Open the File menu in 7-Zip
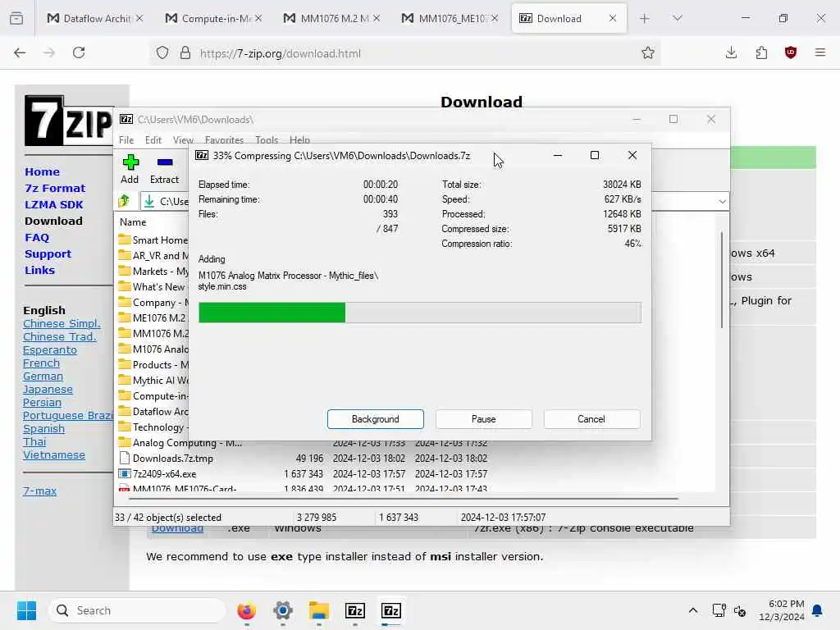840x630 pixels. coord(126,139)
